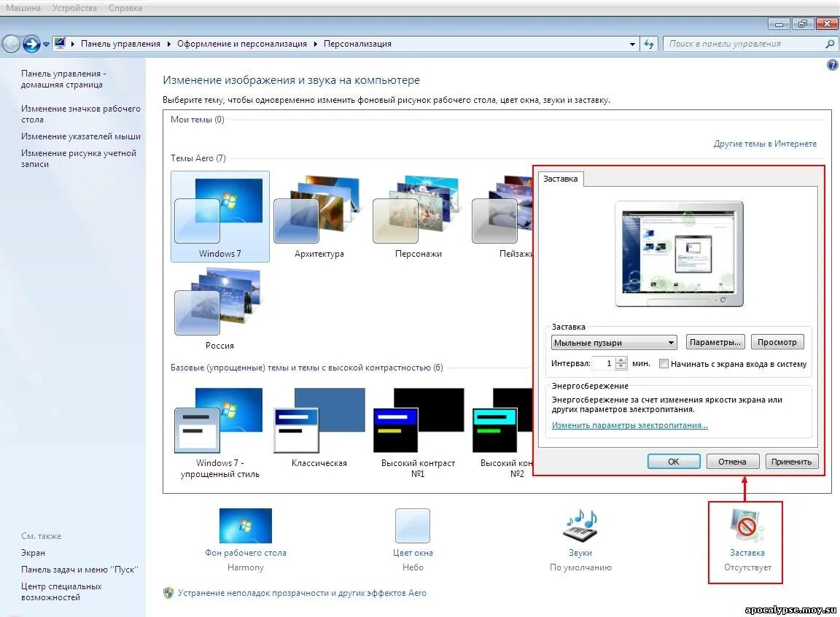Click the shield icon for Aero troubleshooting
Image resolution: width=840 pixels, height=617 pixels.
(x=168, y=593)
